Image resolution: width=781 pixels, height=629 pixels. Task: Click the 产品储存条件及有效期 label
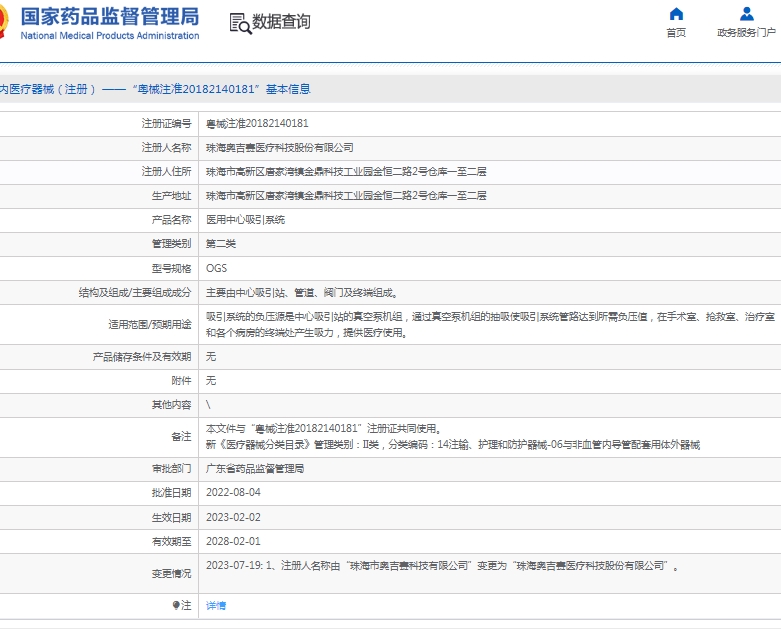142,357
